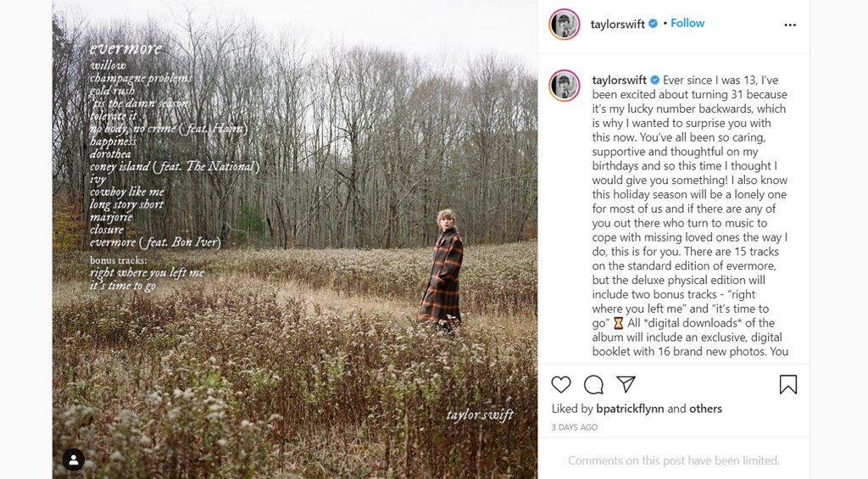Click the caption profile picture avatar
The height and width of the screenshot is (479, 868).
point(564,86)
